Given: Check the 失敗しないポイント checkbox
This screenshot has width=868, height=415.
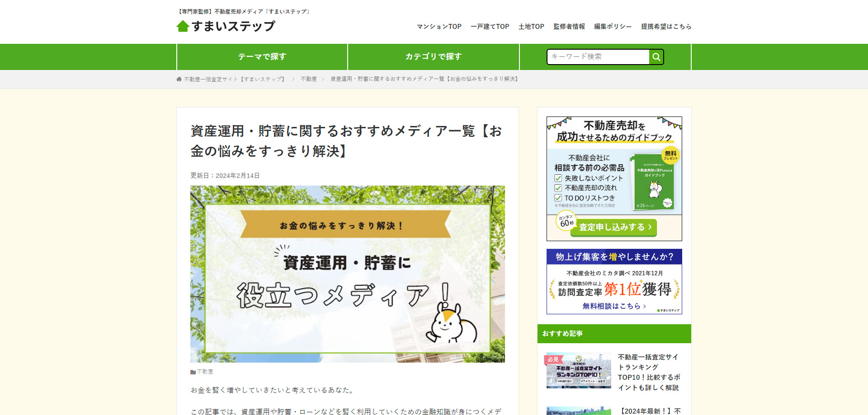Looking at the screenshot, I should (558, 178).
